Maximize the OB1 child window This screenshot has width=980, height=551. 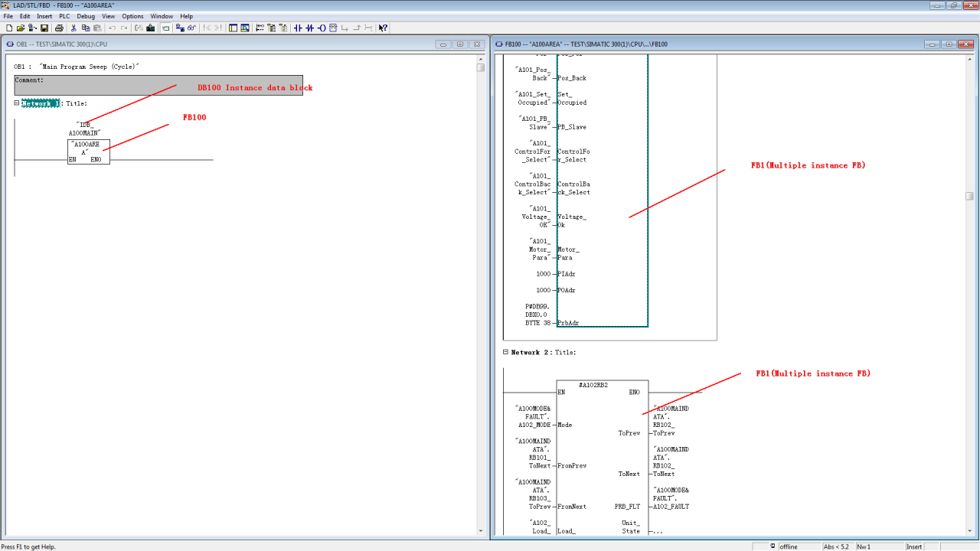(x=459, y=44)
